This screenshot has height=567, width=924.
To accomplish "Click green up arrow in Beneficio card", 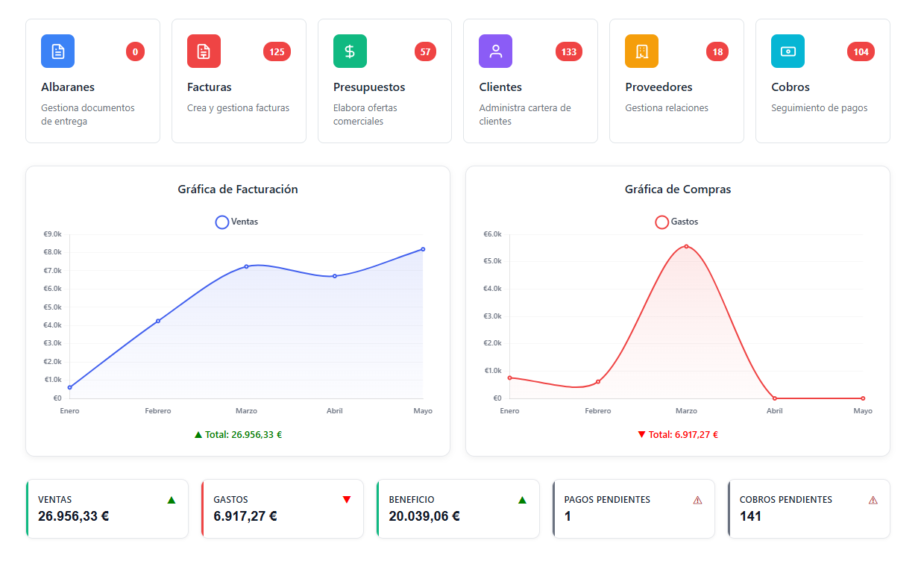I will [x=522, y=500].
